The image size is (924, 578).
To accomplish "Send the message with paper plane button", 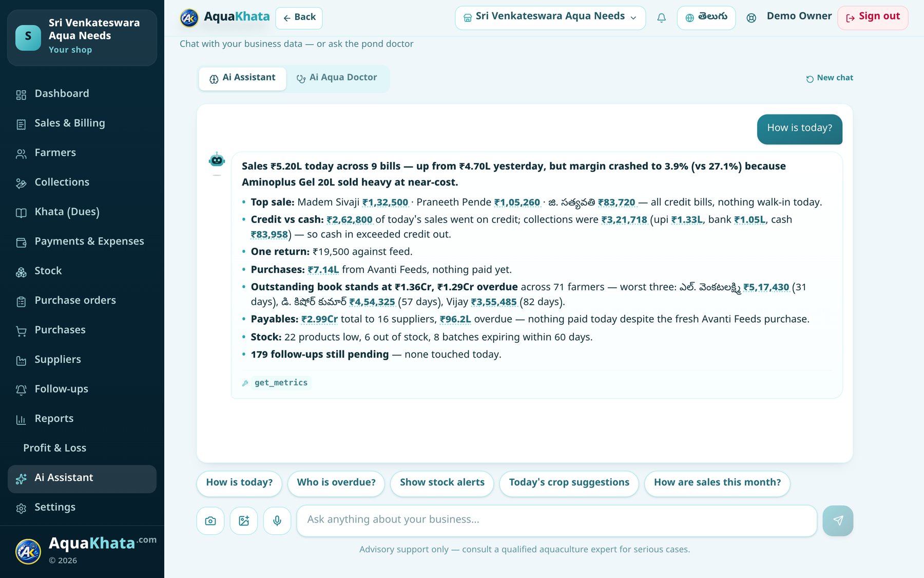I will point(838,521).
